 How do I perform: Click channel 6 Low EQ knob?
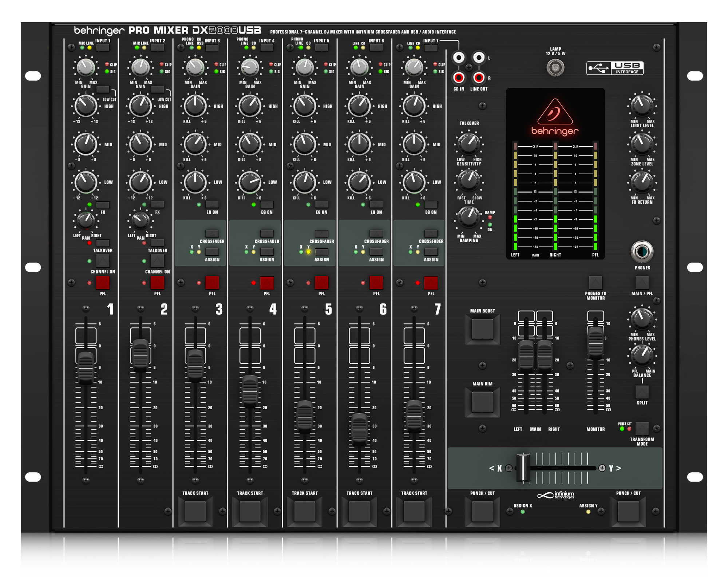pos(359,182)
